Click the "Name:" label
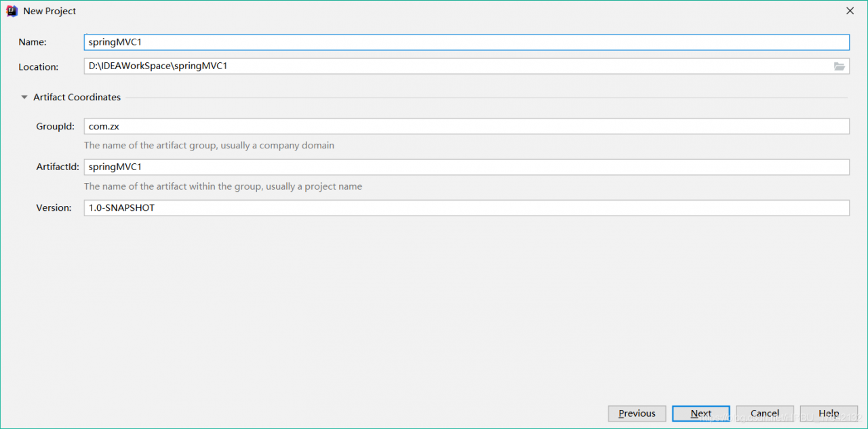Image resolution: width=868 pixels, height=429 pixels. [33, 42]
